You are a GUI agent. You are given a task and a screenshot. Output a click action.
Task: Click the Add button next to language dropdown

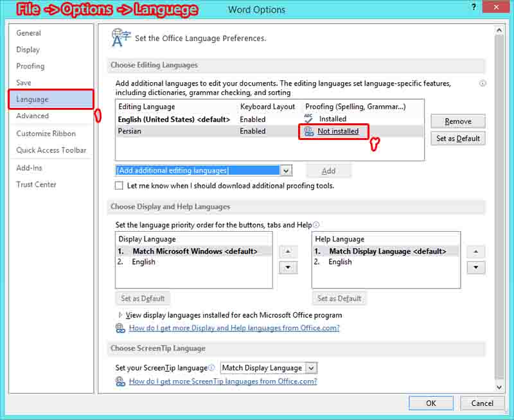(x=328, y=171)
